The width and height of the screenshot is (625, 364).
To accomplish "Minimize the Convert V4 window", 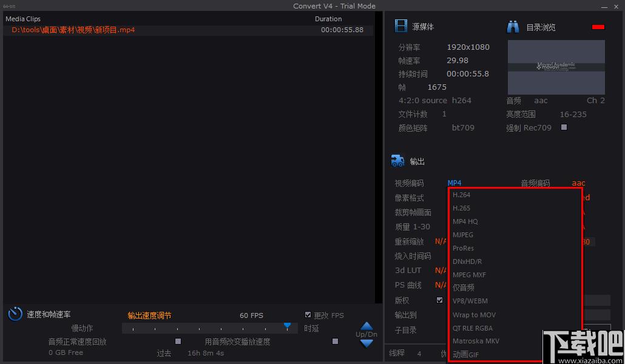I will 604,7.
